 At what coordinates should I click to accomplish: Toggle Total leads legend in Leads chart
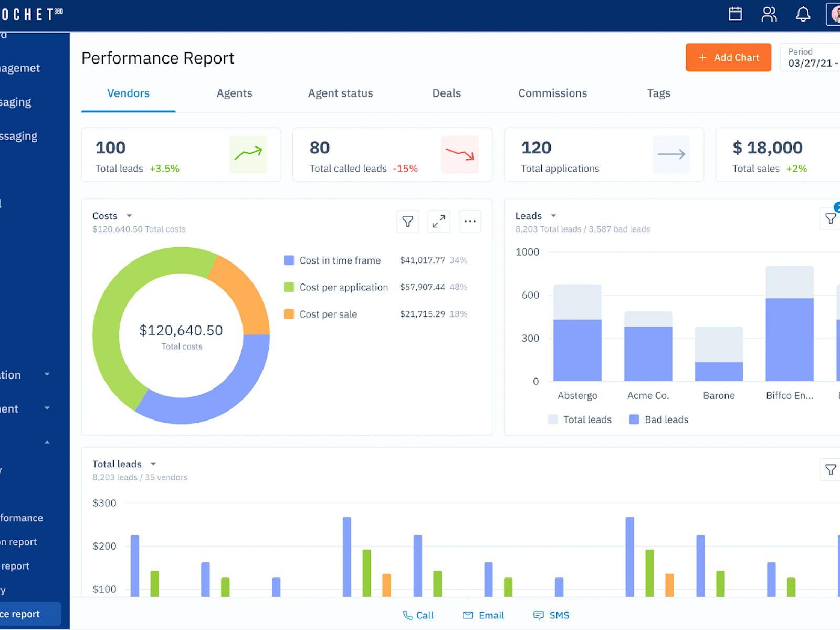point(580,419)
